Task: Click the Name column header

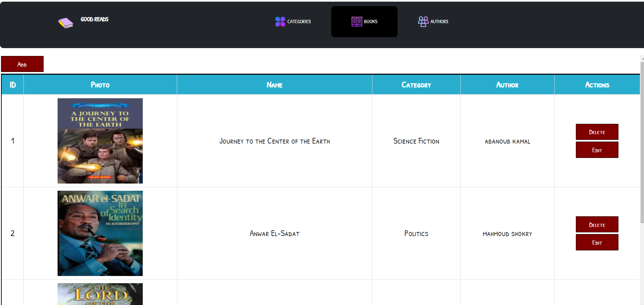Action: [275, 85]
